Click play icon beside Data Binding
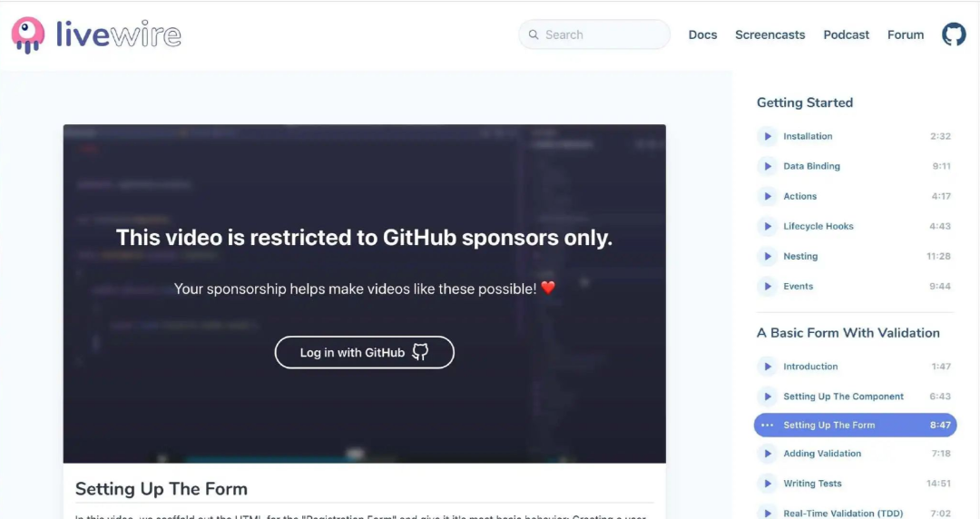 click(766, 166)
